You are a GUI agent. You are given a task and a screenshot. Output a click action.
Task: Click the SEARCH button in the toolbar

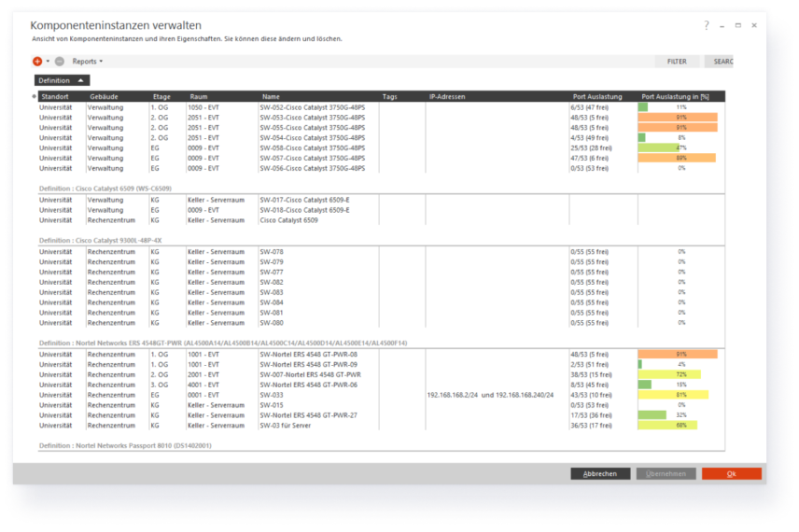click(x=719, y=62)
